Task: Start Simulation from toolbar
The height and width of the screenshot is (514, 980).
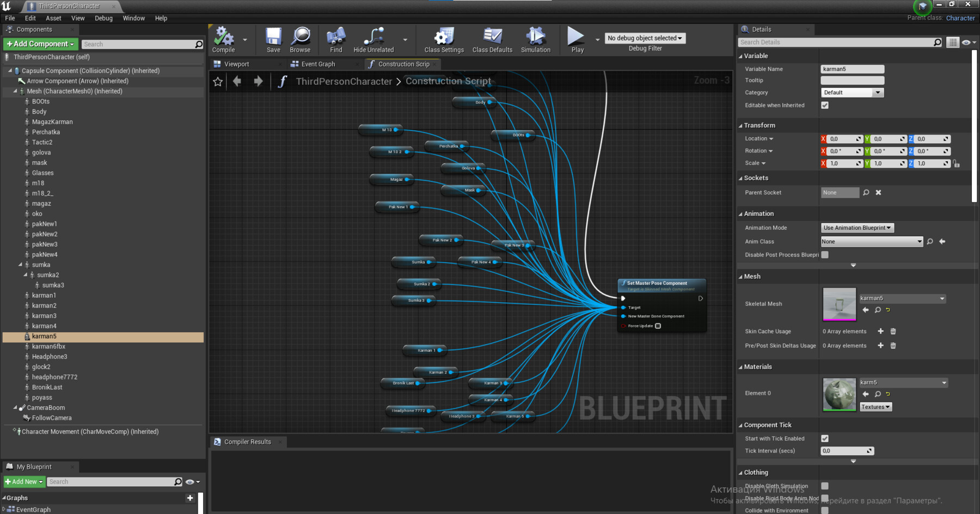Action: point(535,37)
